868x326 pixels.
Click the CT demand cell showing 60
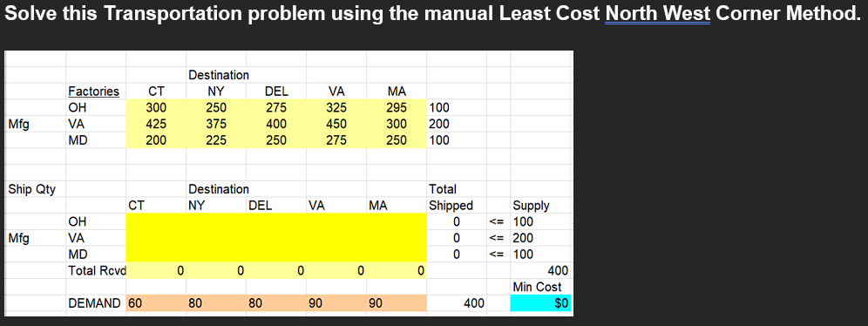(x=156, y=303)
